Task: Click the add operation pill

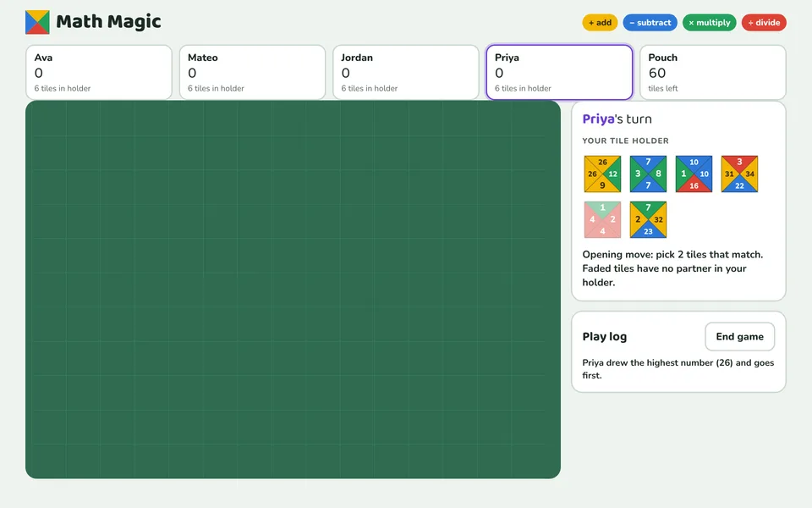Action: [600, 22]
